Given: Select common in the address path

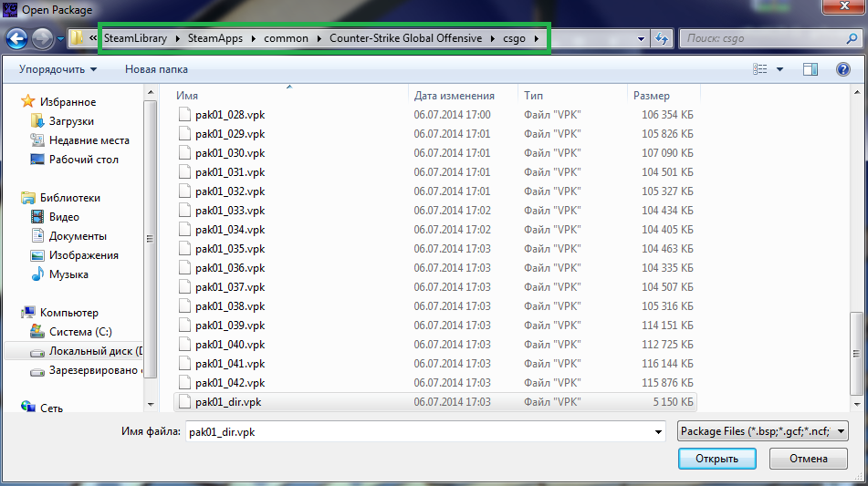Looking at the screenshot, I should (x=286, y=38).
